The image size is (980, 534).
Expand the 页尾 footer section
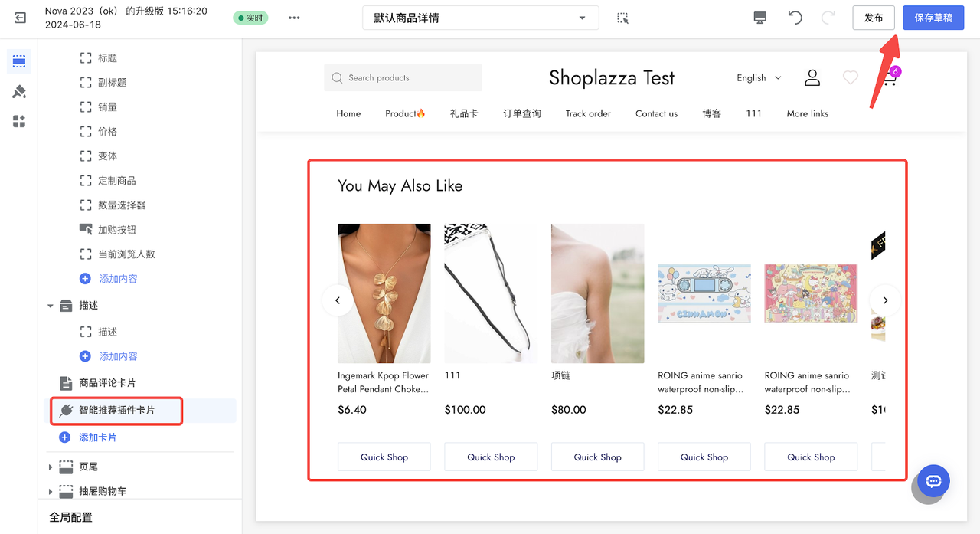[50, 467]
